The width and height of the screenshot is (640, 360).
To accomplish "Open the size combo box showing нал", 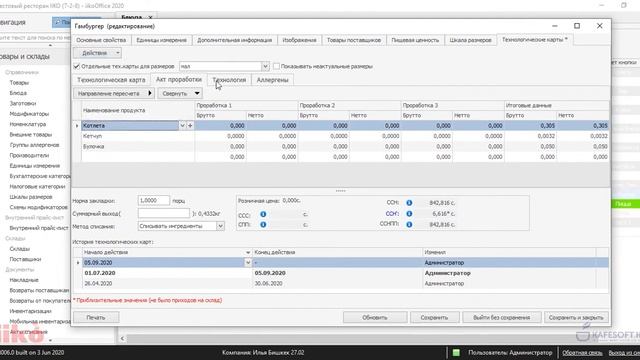I will point(224,66).
